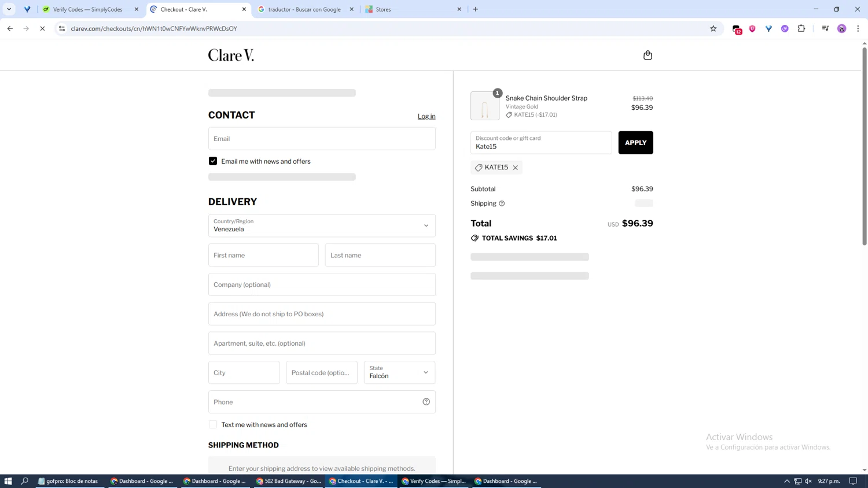Open the browser extensions puzzle icon
The height and width of the screenshot is (488, 868).
[x=801, y=28]
